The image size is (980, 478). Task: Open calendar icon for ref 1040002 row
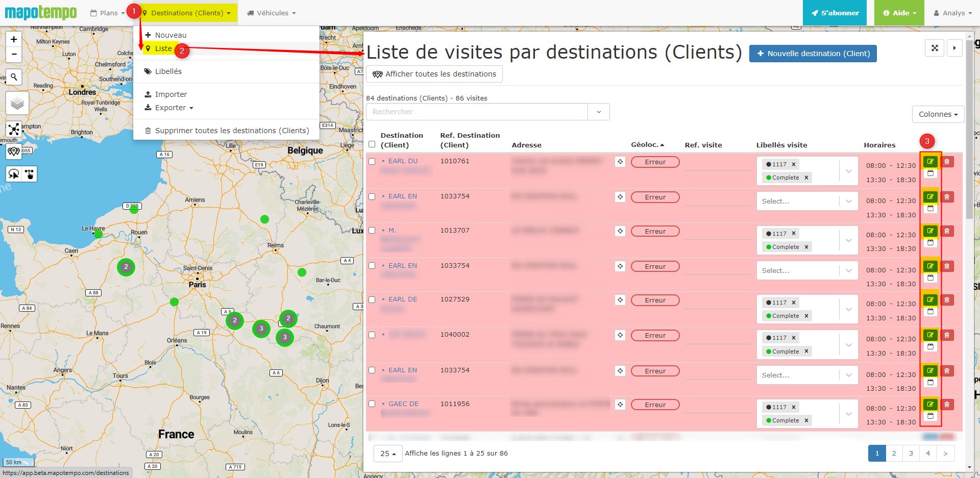pyautogui.click(x=930, y=347)
